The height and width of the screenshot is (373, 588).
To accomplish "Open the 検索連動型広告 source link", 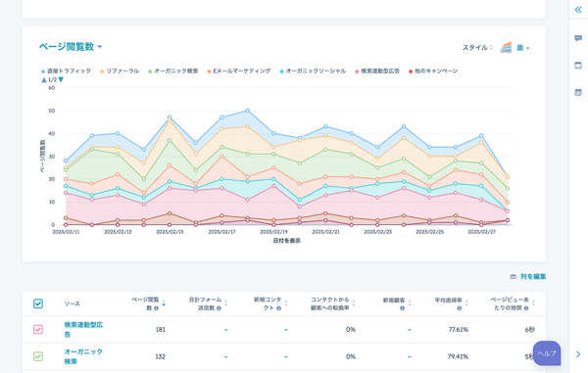I will pyautogui.click(x=83, y=330).
